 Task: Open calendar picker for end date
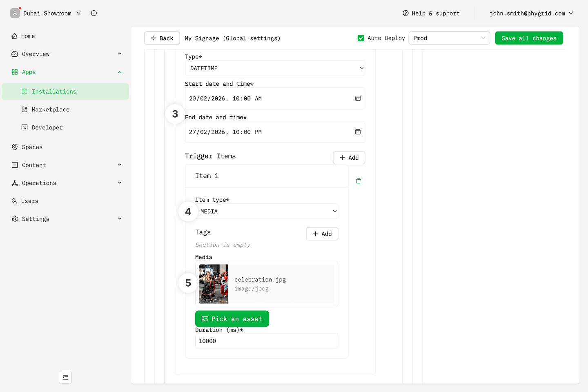(358, 132)
